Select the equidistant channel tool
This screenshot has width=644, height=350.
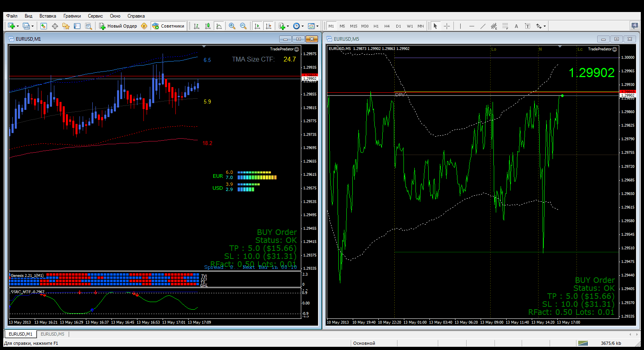(494, 26)
